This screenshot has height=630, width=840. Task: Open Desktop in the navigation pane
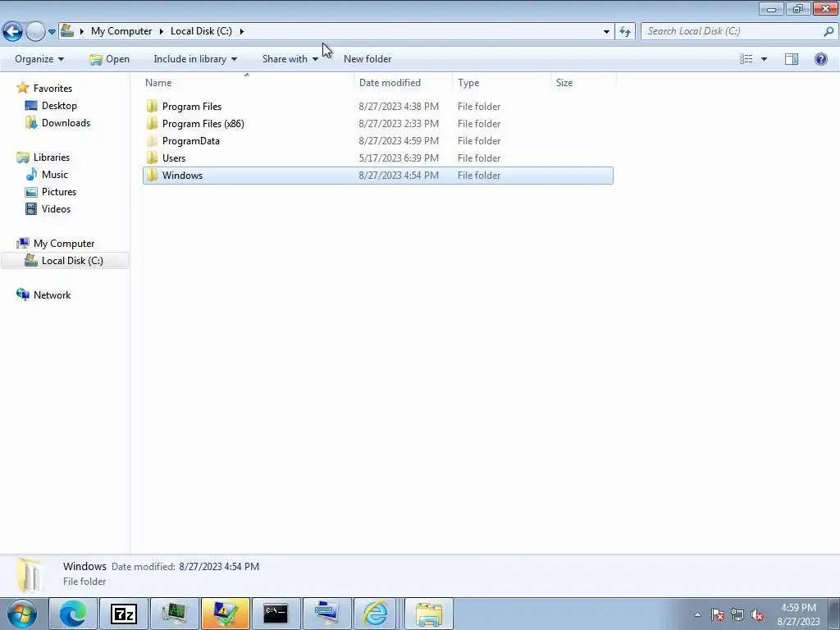pyautogui.click(x=59, y=106)
